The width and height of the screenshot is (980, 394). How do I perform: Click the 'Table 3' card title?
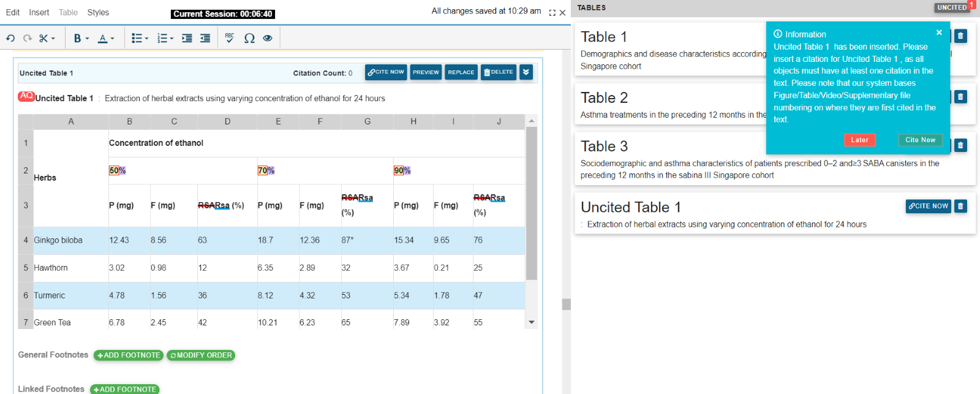tap(605, 146)
